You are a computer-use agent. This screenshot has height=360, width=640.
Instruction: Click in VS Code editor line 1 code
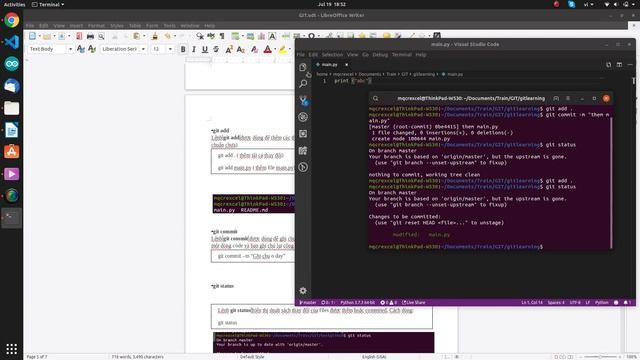(353, 81)
